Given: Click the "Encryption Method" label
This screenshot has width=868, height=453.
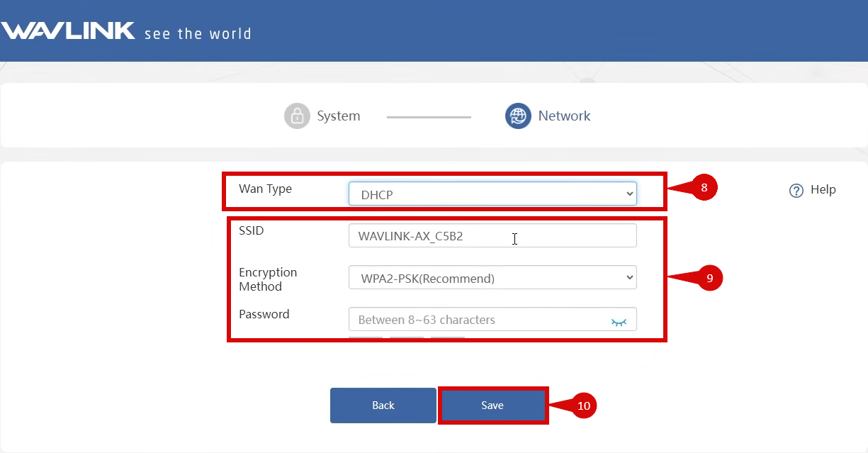Looking at the screenshot, I should [x=268, y=279].
